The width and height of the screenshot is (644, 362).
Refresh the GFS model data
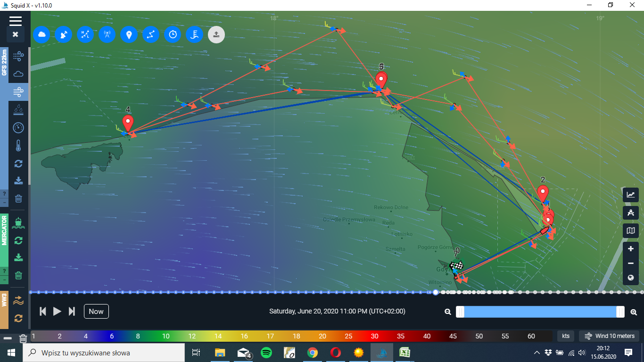(x=18, y=164)
